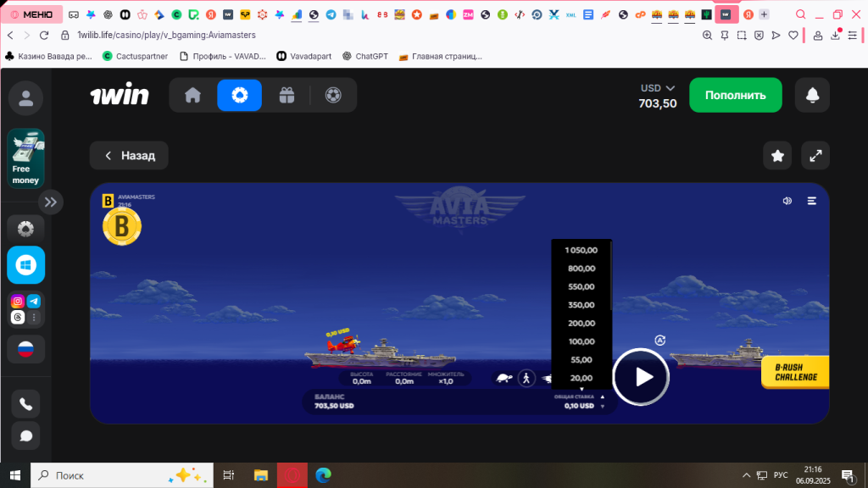Open live chat bubble icon in sidebar
Screen dimensions: 868x488
[x=25, y=436]
